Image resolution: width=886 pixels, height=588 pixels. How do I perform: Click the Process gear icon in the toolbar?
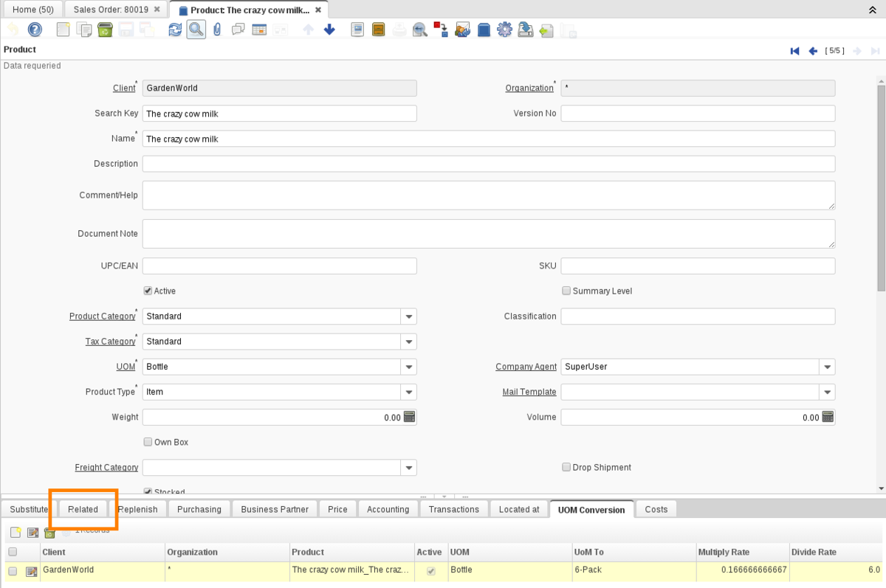504,30
